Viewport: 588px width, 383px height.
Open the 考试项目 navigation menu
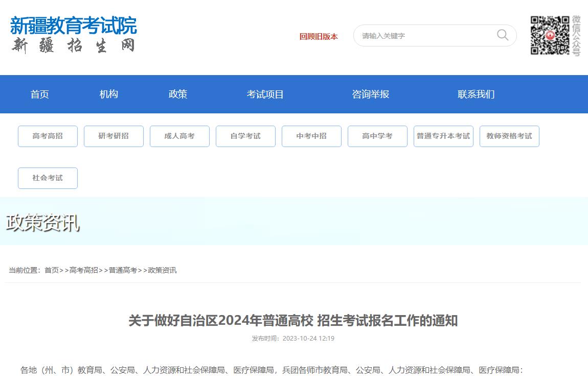(x=265, y=94)
